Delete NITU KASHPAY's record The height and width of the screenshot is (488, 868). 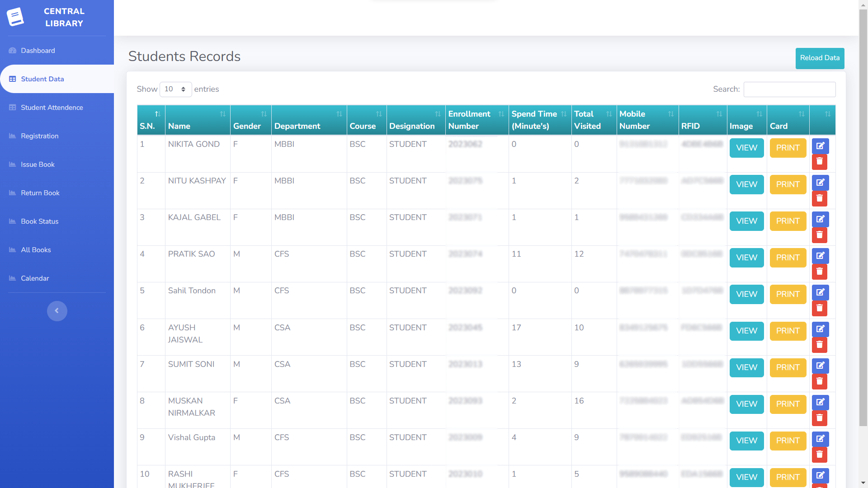[x=819, y=198]
